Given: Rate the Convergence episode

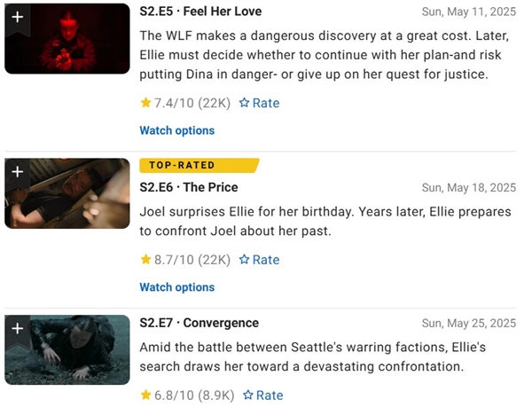Looking at the screenshot, I should (263, 395).
